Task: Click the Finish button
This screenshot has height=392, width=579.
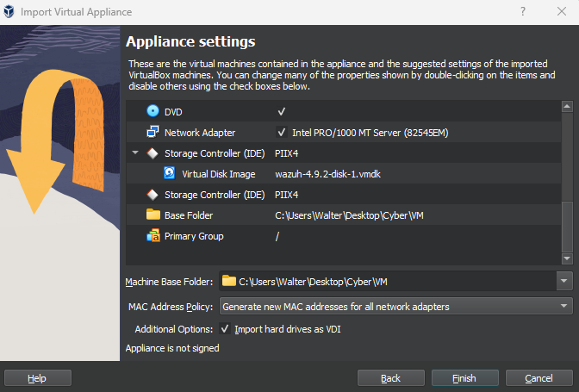Action: coord(464,378)
